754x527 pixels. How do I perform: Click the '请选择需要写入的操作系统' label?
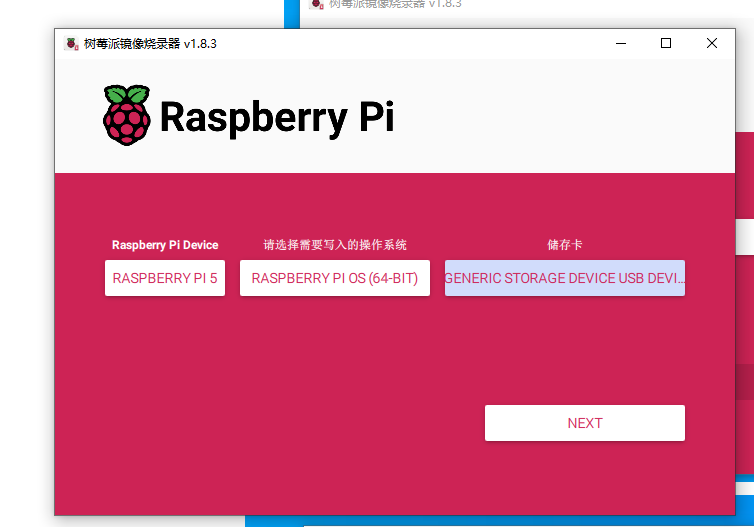coord(335,245)
